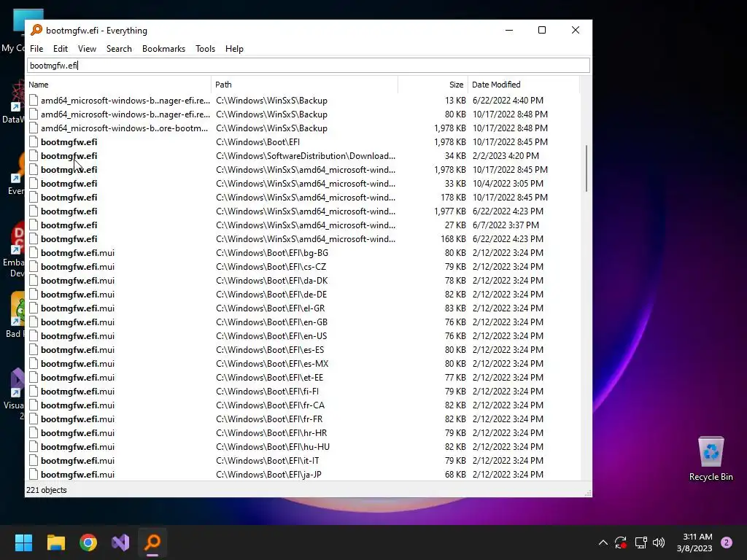Click the 221 objects status bar text
The image size is (747, 560).
click(46, 490)
